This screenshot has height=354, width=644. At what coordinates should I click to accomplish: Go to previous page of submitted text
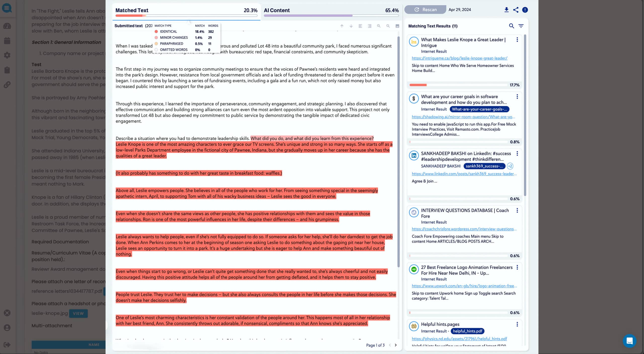coord(390,345)
